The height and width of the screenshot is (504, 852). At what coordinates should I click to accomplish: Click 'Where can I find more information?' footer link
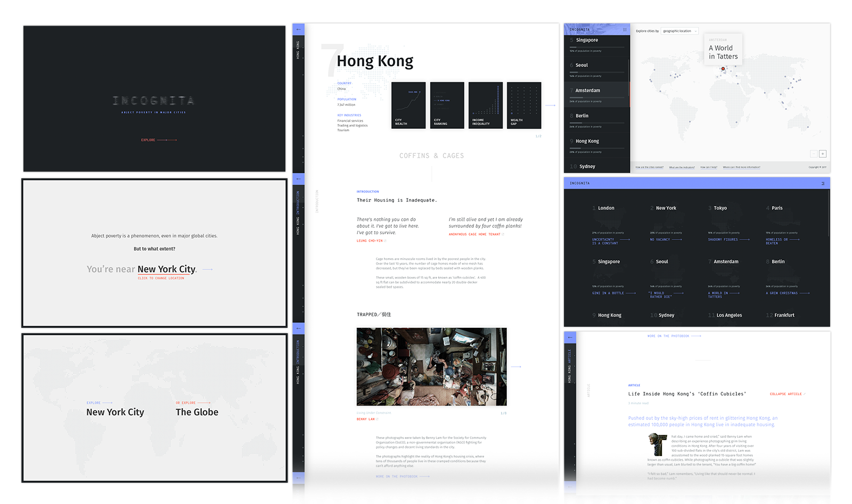pos(742,167)
